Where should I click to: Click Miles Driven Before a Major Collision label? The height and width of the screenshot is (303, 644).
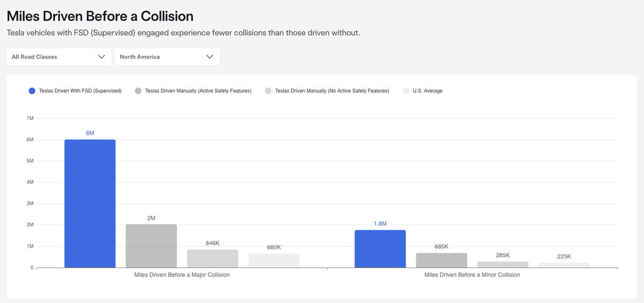point(182,275)
